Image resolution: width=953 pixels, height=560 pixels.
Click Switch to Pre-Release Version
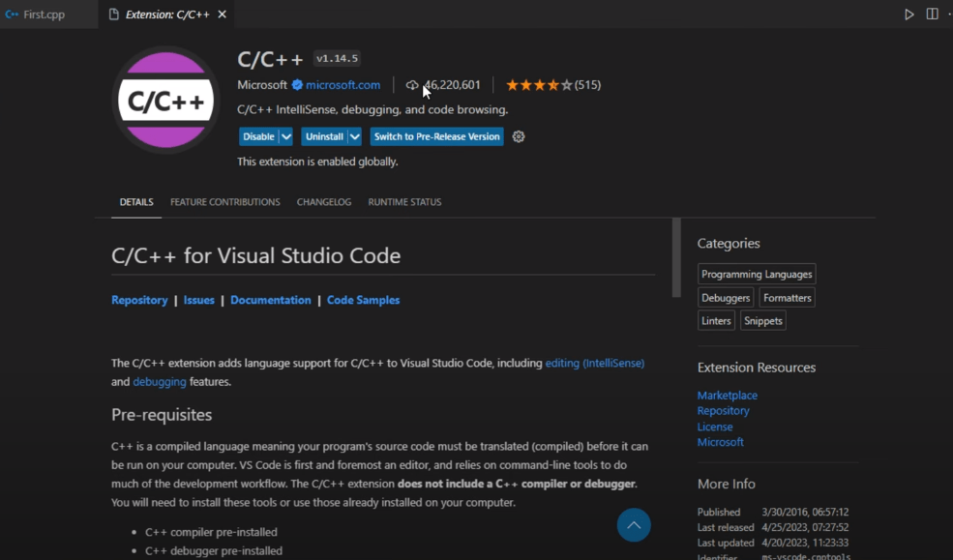coord(437,136)
